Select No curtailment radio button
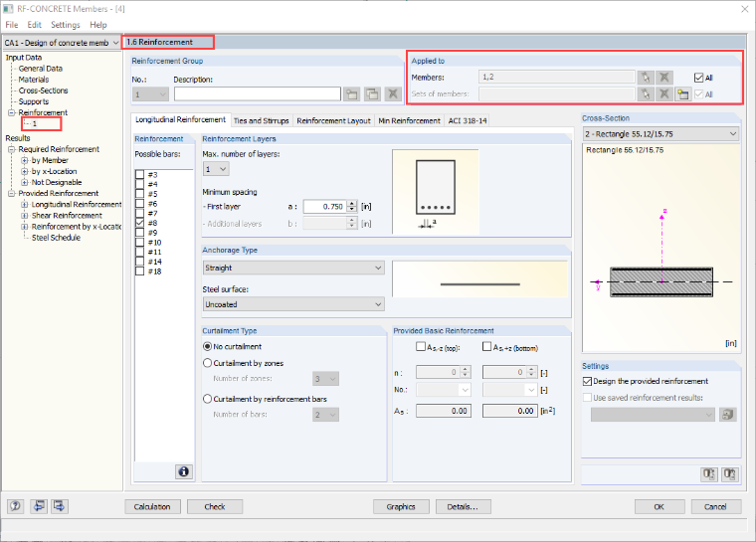The height and width of the screenshot is (542, 756). [x=207, y=346]
